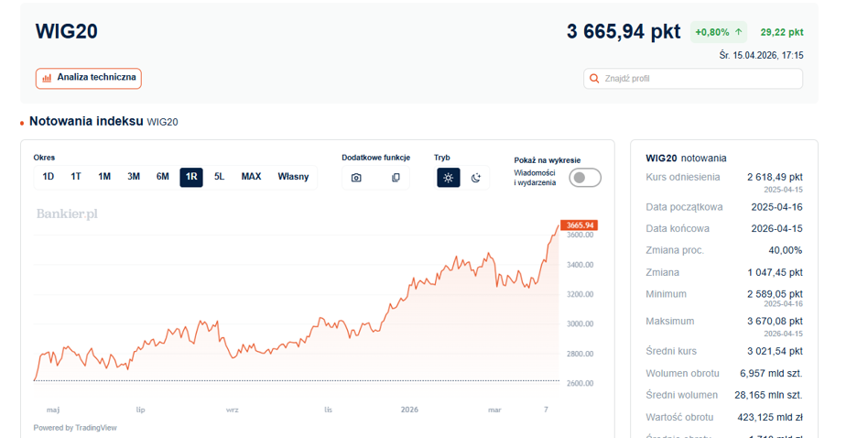Switch to dark mode moon icon

point(476,178)
